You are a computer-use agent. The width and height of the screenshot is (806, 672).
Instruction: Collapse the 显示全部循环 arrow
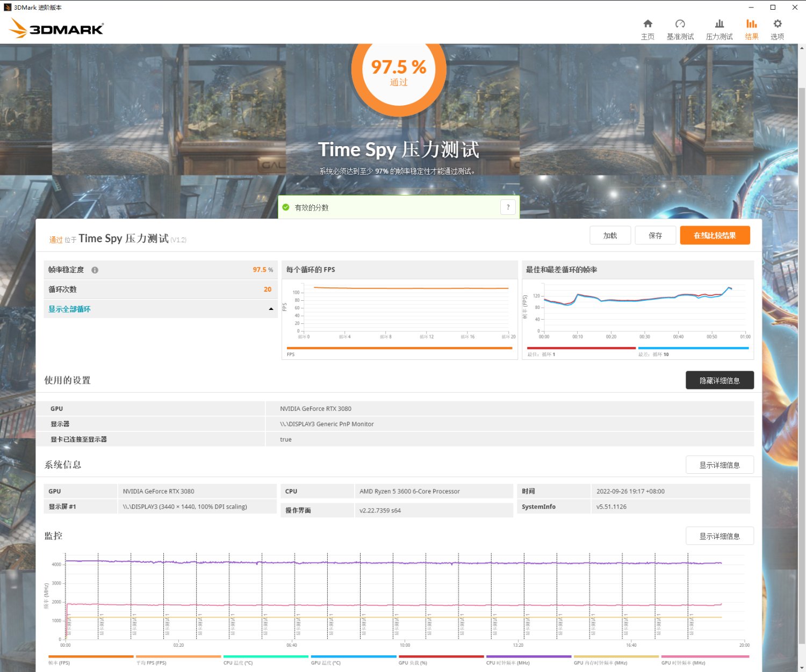tap(271, 309)
